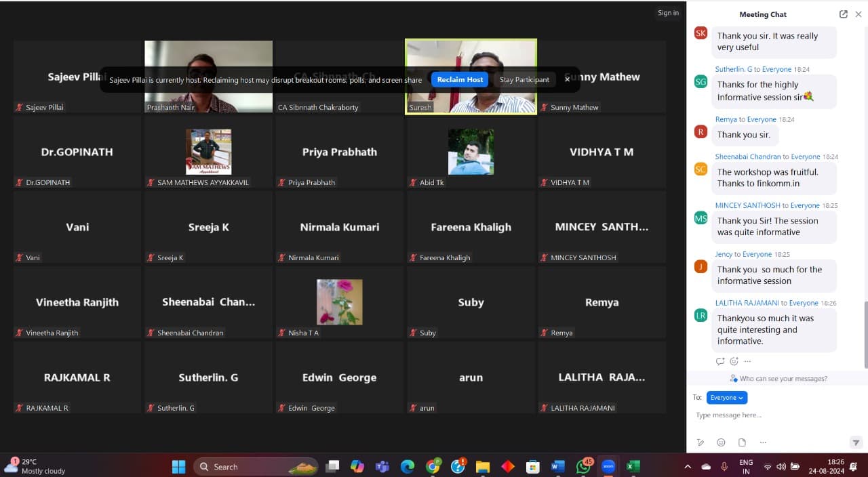This screenshot has width=868, height=477.
Task: Open the chat text formatting tool
Action: click(x=701, y=442)
